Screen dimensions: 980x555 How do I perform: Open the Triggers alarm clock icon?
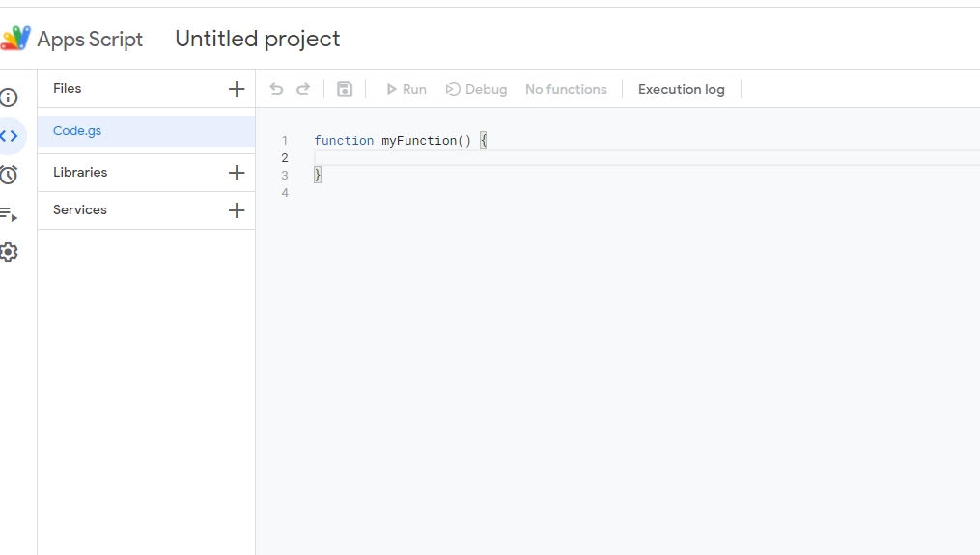pos(9,175)
